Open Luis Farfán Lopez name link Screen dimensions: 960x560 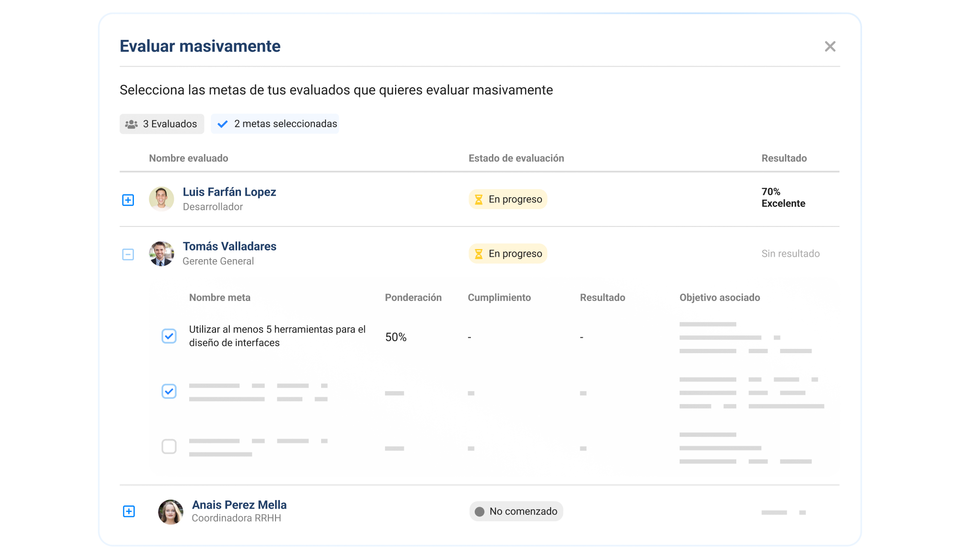click(x=229, y=192)
